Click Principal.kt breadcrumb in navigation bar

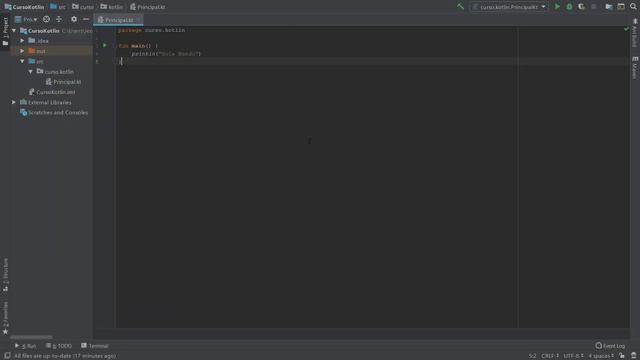point(148,7)
